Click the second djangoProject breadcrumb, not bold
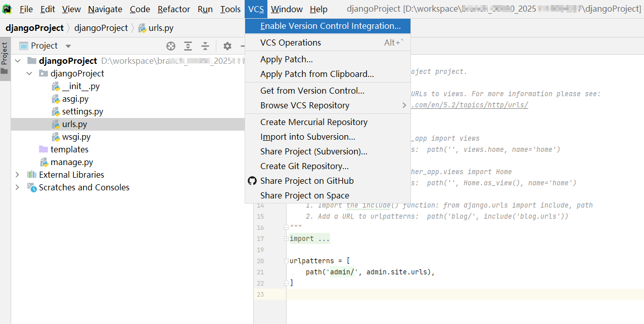Image resolution: width=644 pixels, height=324 pixels. [x=101, y=28]
